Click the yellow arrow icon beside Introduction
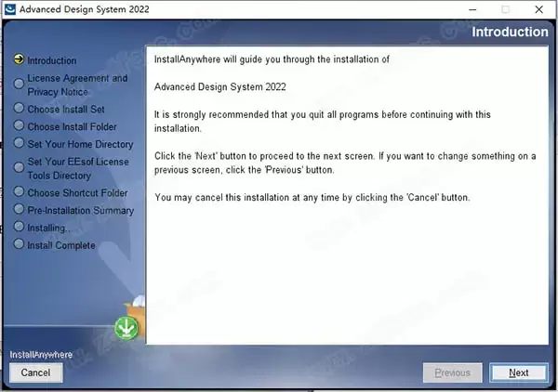This screenshot has width=558, height=392. [x=19, y=61]
